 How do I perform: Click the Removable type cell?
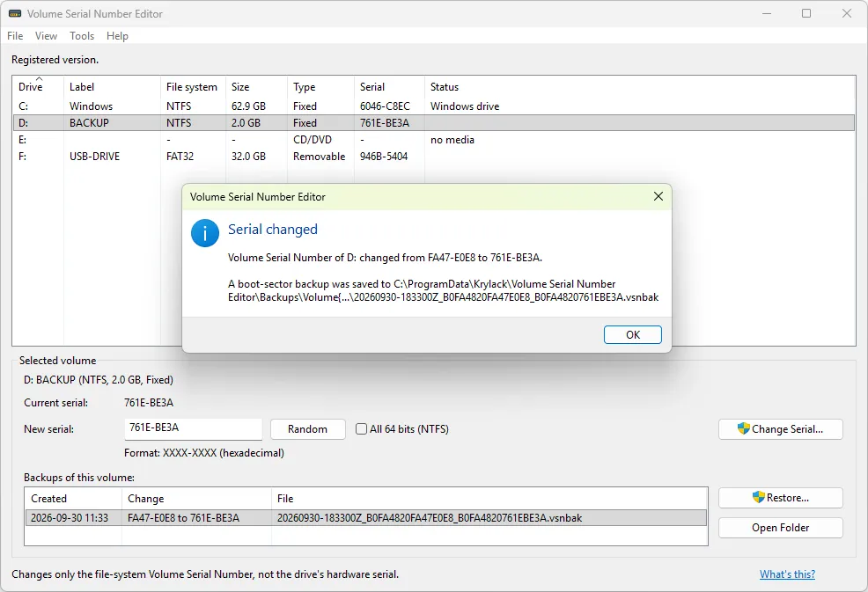tap(320, 157)
